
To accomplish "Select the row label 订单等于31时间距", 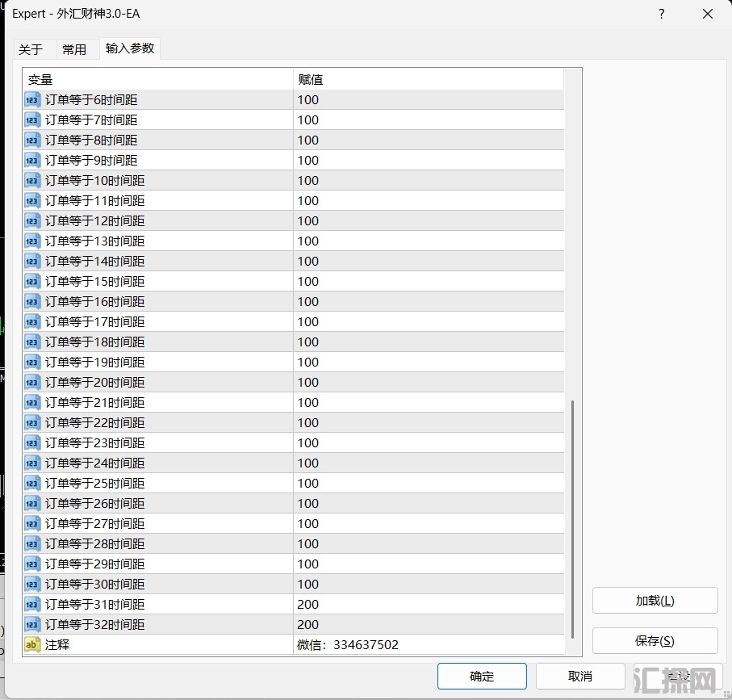I will point(94,605).
